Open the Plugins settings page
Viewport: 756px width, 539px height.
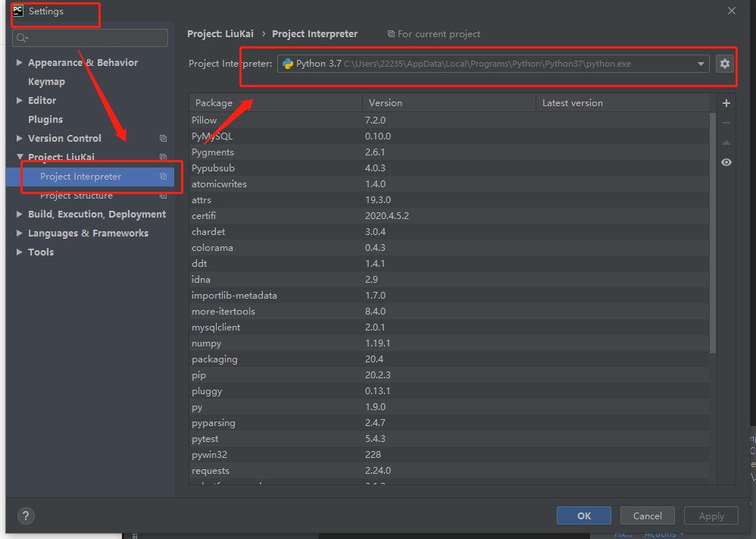(x=45, y=119)
